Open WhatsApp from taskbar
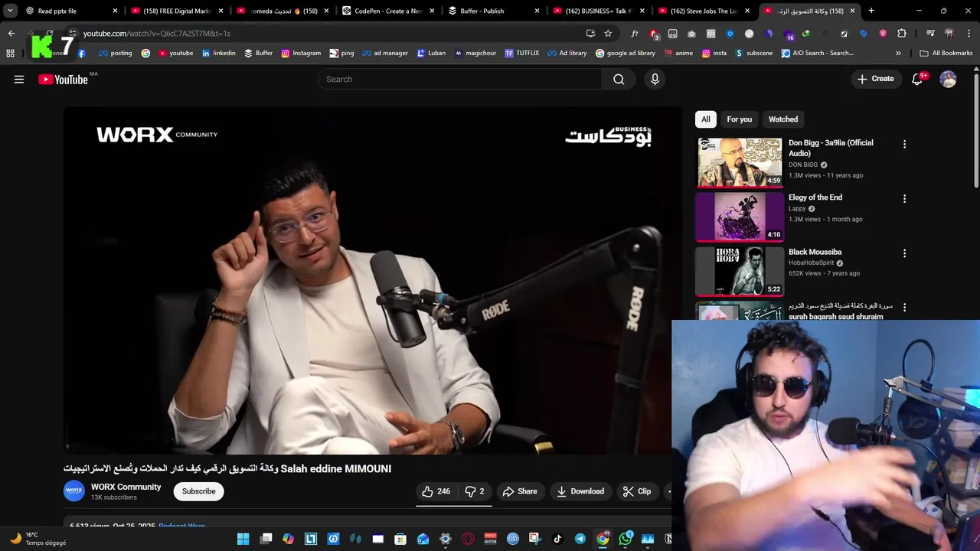This screenshot has height=551, width=980. click(x=625, y=539)
